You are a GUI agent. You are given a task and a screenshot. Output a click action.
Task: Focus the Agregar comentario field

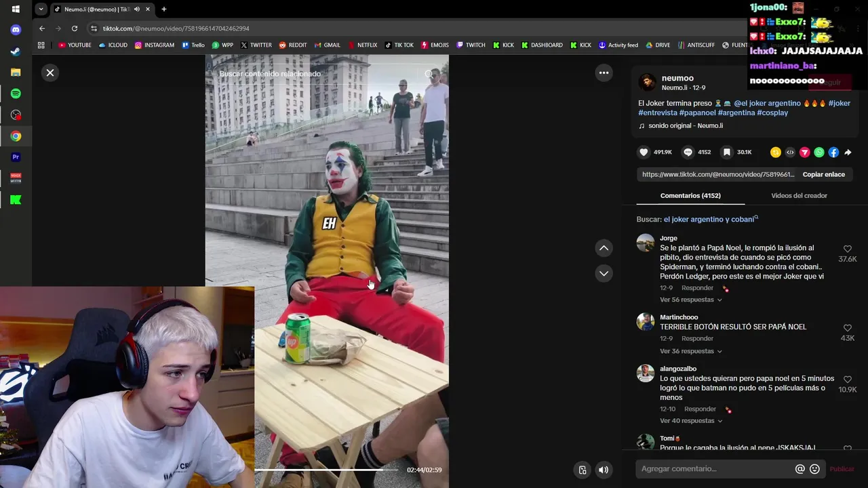point(715,469)
